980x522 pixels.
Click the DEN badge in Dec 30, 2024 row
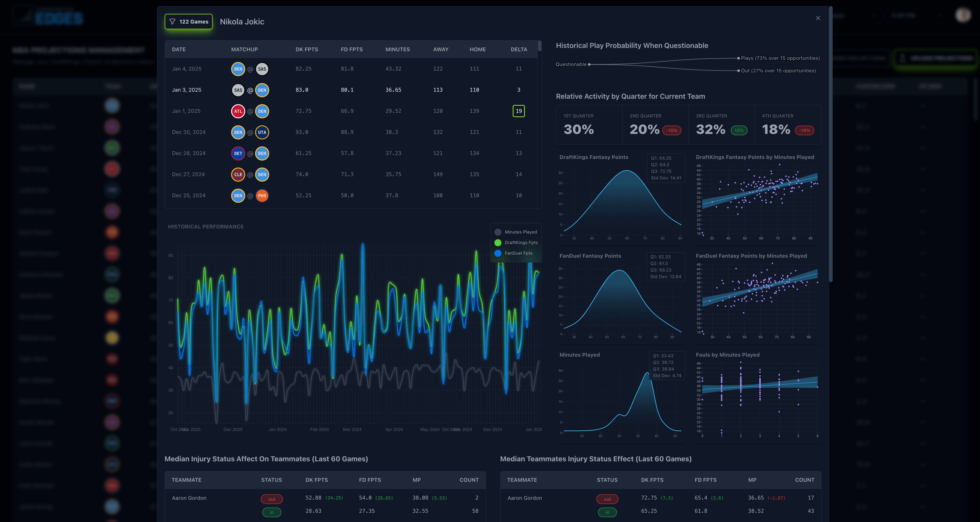click(x=238, y=132)
